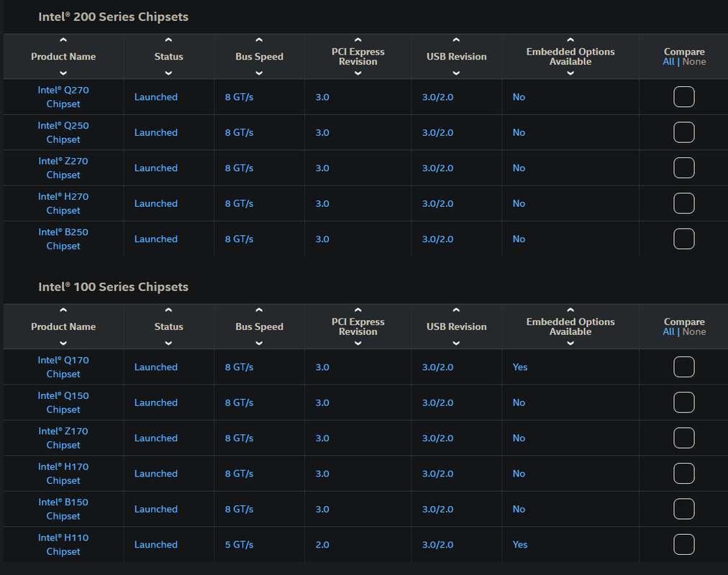The height and width of the screenshot is (575, 728).
Task: Sort 200 Series USB Revision descending arrow
Action: 456,73
